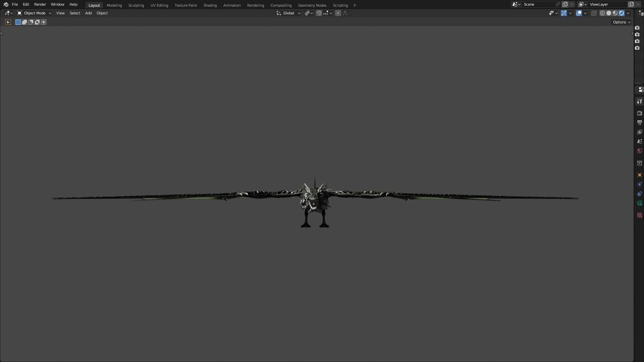Screen dimensions: 644x362
Task: Add a new workspace with plus button
Action: [355, 5]
